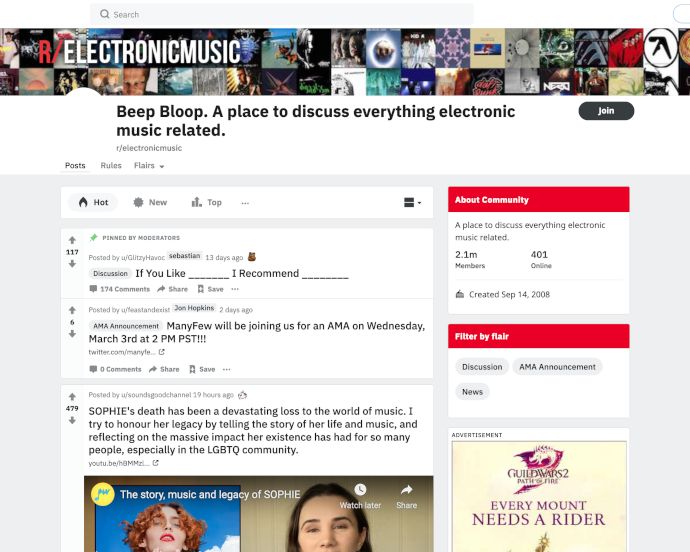This screenshot has height=552, width=690.
Task: Select the Posts tab
Action: (x=75, y=166)
